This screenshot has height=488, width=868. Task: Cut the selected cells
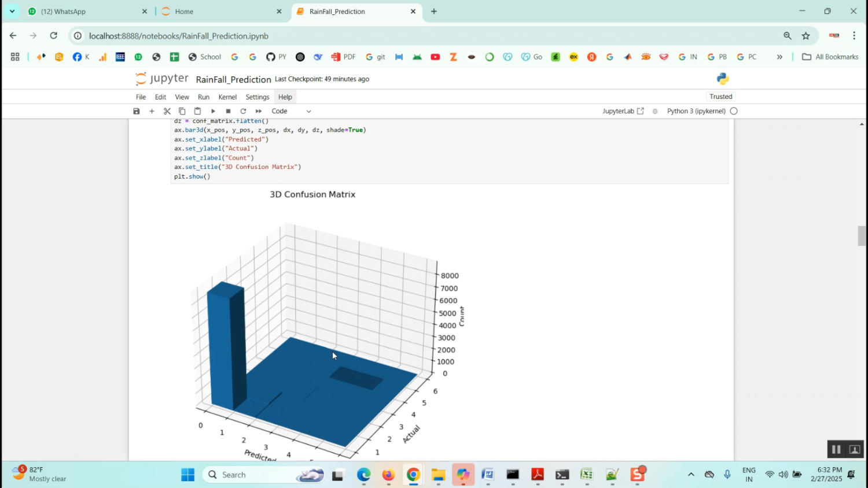[x=167, y=110]
